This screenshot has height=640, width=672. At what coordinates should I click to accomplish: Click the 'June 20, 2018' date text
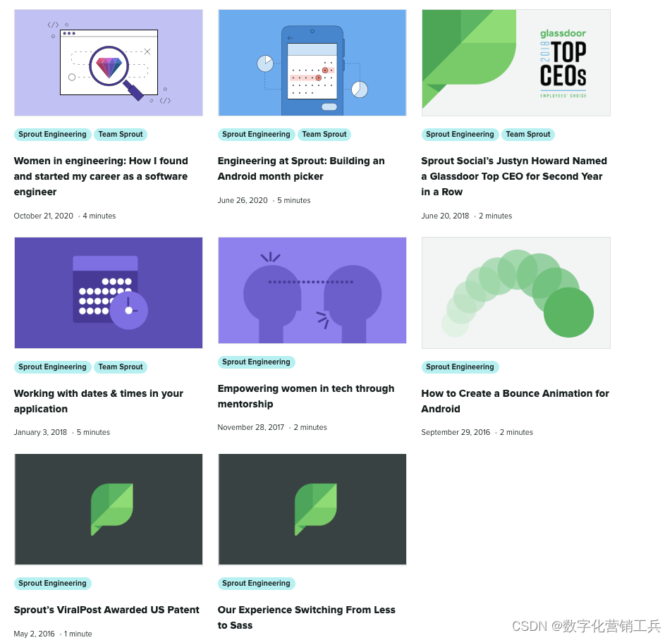[445, 216]
